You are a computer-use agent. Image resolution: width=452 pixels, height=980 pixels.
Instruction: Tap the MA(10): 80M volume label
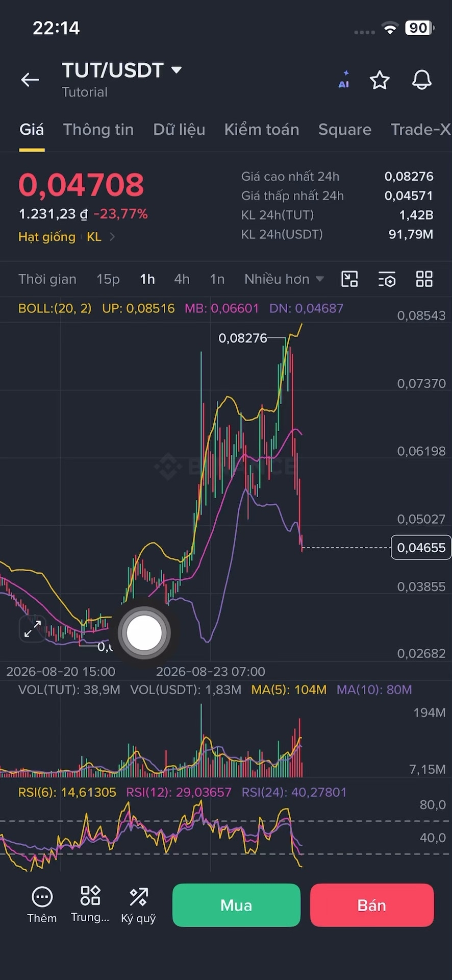374,690
